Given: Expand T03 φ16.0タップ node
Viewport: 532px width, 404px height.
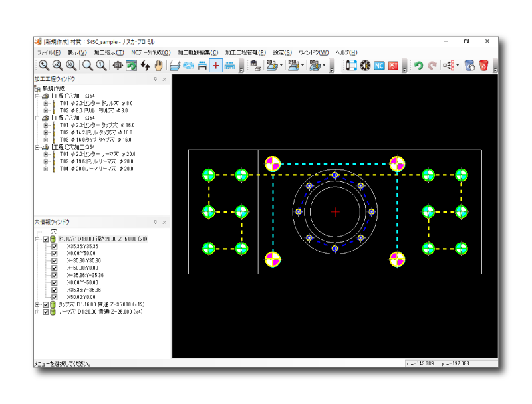Looking at the screenshot, I should (45, 140).
